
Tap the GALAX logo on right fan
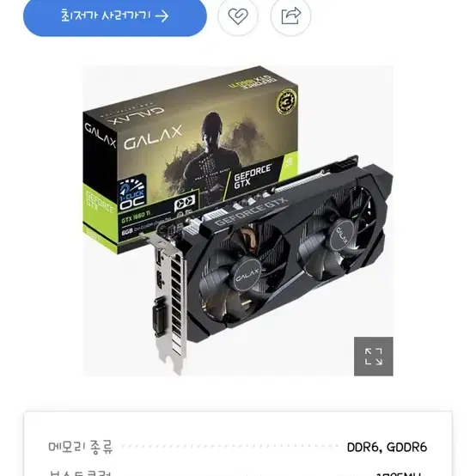pyautogui.click(x=342, y=235)
